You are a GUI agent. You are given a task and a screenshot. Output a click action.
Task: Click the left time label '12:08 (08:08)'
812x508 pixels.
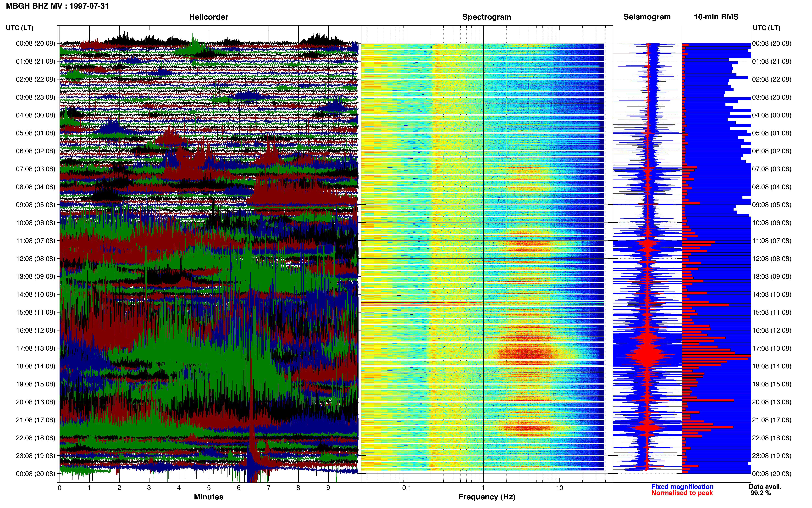pos(36,259)
